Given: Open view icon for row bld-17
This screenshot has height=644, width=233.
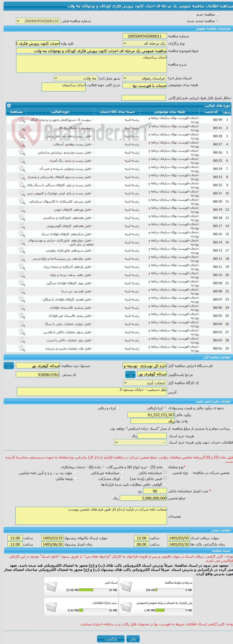Looking at the screenshot, I should 21,226.
